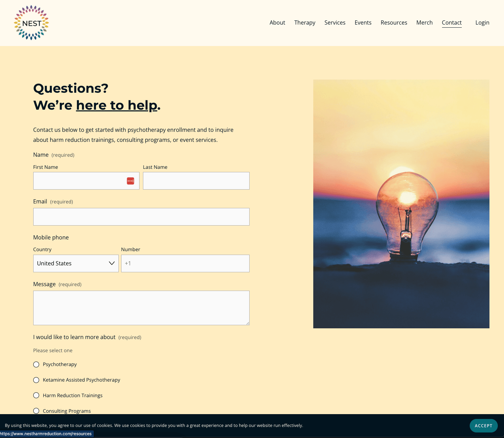
Task: Click the NEST logo
Action: (31, 23)
